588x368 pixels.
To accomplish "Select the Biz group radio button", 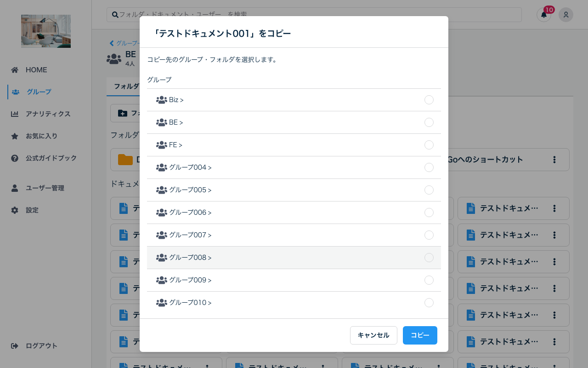I will point(429,100).
